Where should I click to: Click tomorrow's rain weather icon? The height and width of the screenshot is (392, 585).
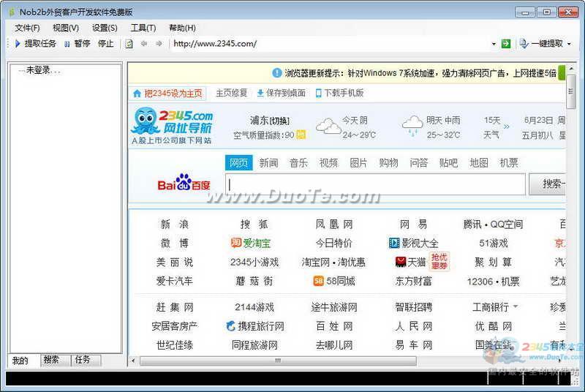(412, 126)
